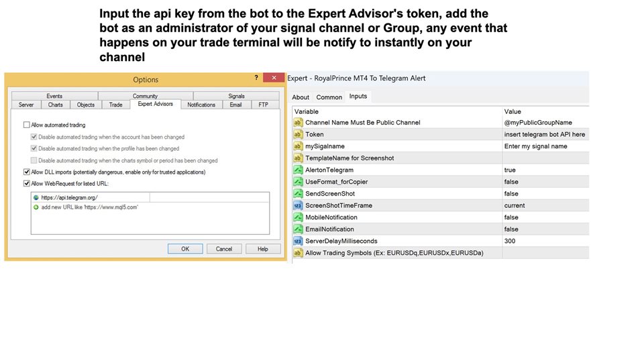
Task: Open the Events tab in Options
Action: pos(54,96)
